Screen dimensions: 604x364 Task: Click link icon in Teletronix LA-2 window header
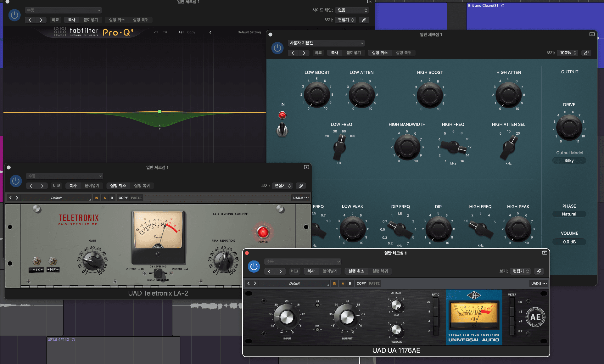point(301,186)
